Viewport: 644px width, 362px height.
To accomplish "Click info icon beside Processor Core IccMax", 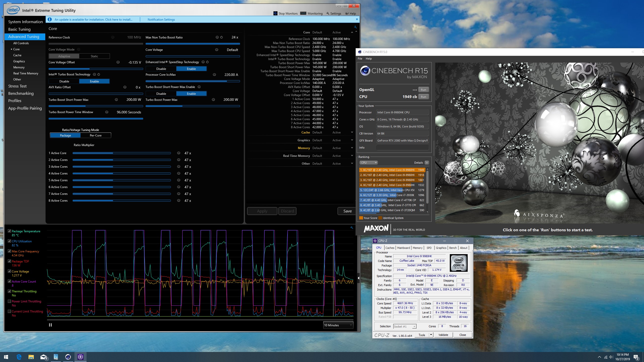I will point(214,74).
